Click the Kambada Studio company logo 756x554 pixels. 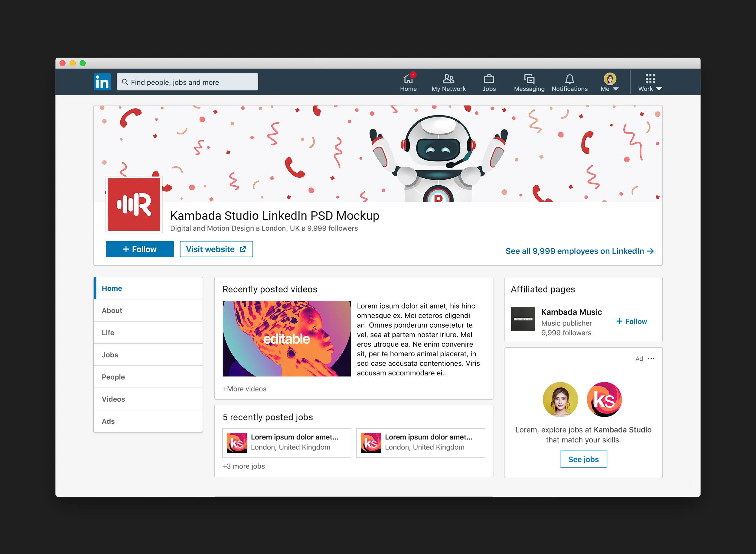pyautogui.click(x=134, y=204)
